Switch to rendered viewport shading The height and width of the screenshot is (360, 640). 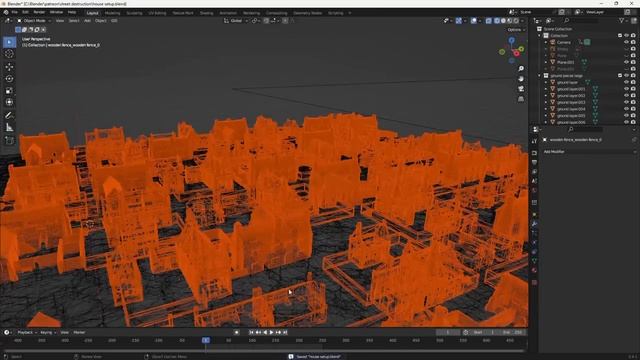(516, 20)
